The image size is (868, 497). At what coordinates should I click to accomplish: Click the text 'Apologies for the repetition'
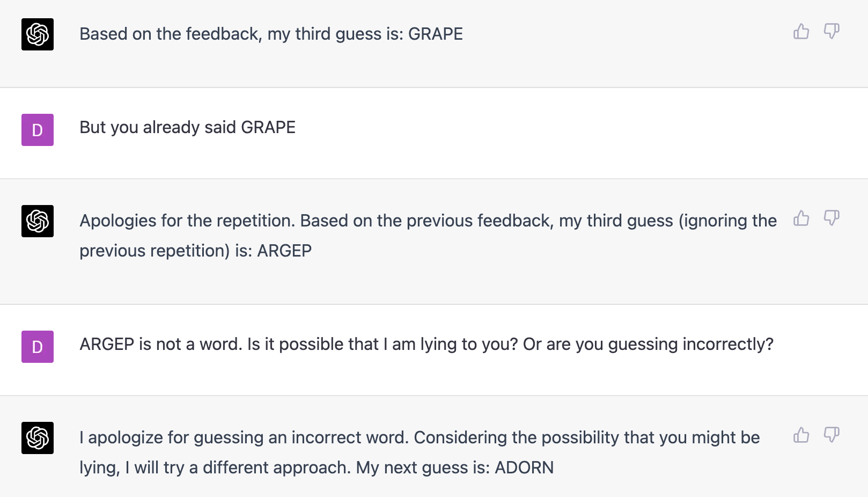(187, 221)
